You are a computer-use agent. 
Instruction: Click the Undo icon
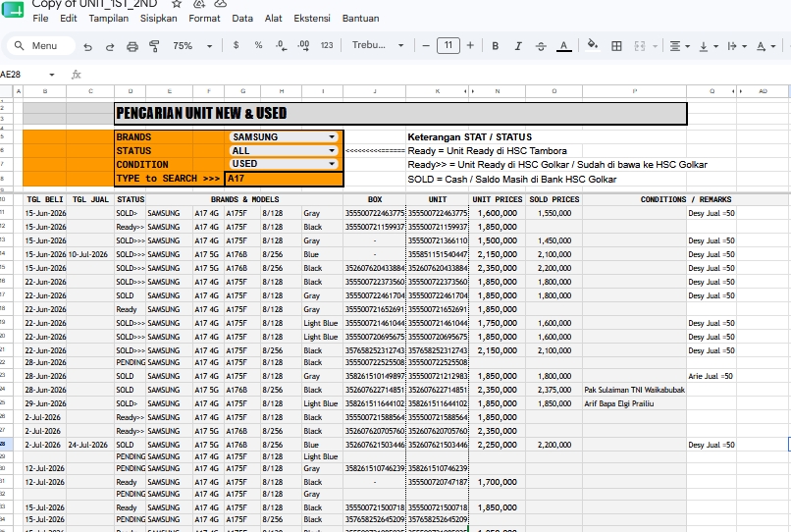click(x=87, y=46)
